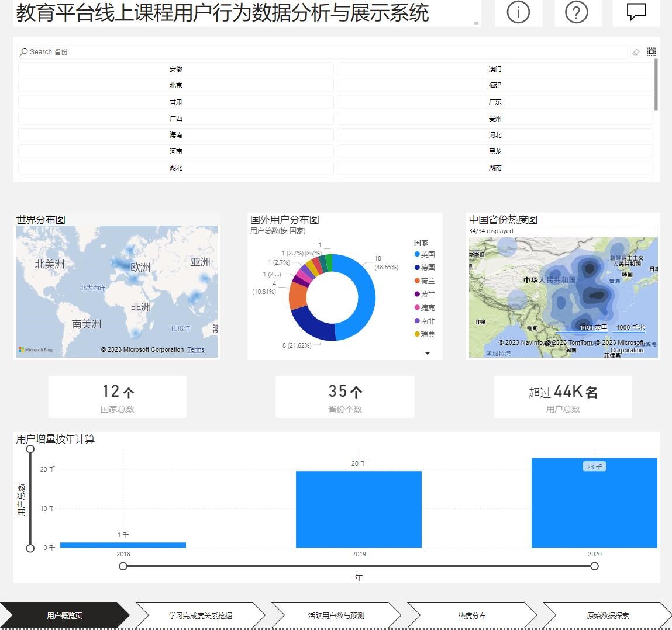Click the 原始数据探索 navigation button

(608, 615)
